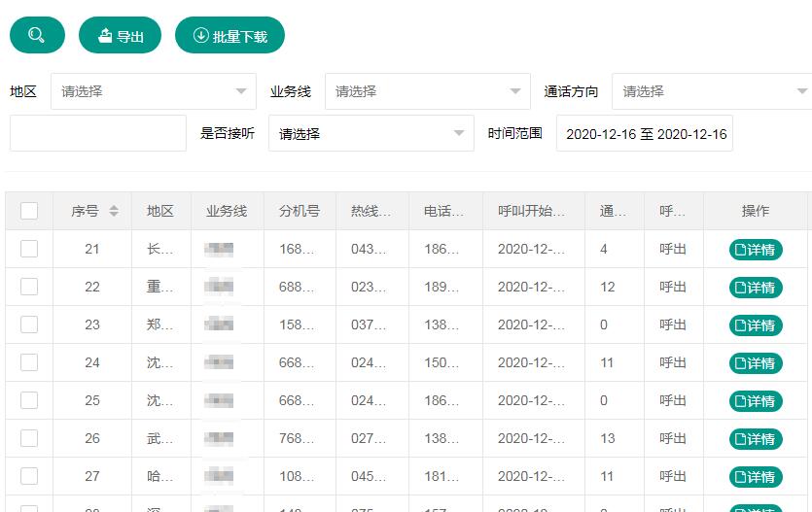Click the green search magnifier button
812x512 pixels.
tap(37, 36)
